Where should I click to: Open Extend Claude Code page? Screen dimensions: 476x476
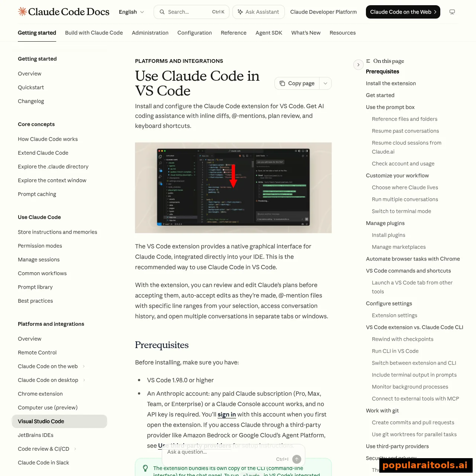coord(43,153)
